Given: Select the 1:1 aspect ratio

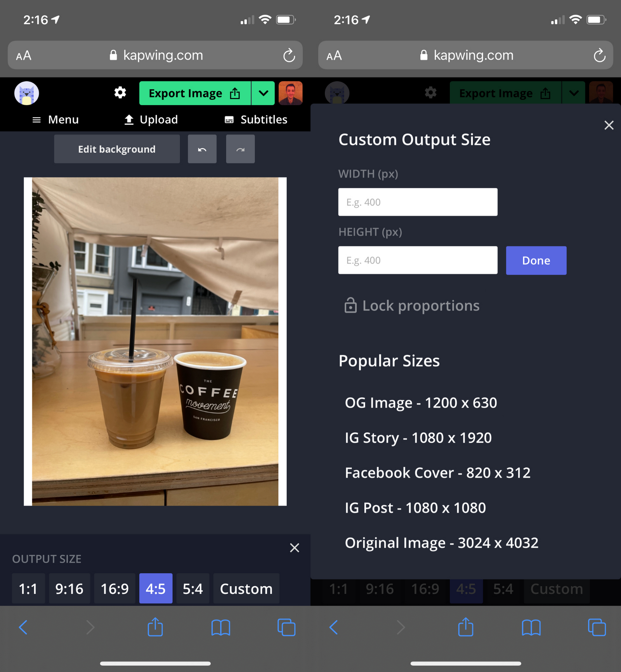Looking at the screenshot, I should coord(28,588).
